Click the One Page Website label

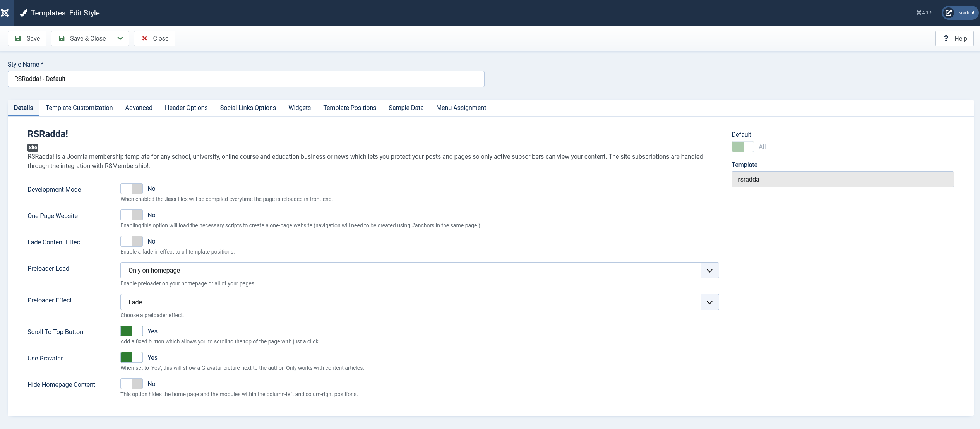coord(53,216)
